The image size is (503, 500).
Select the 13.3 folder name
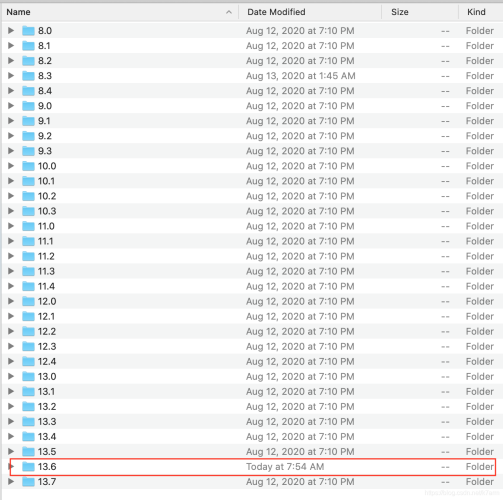pos(47,422)
